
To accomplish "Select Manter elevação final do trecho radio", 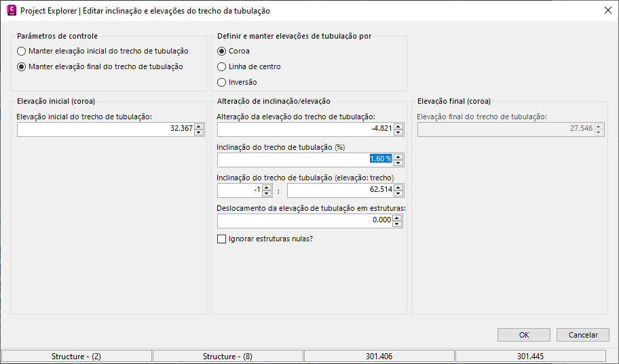I will point(22,66).
